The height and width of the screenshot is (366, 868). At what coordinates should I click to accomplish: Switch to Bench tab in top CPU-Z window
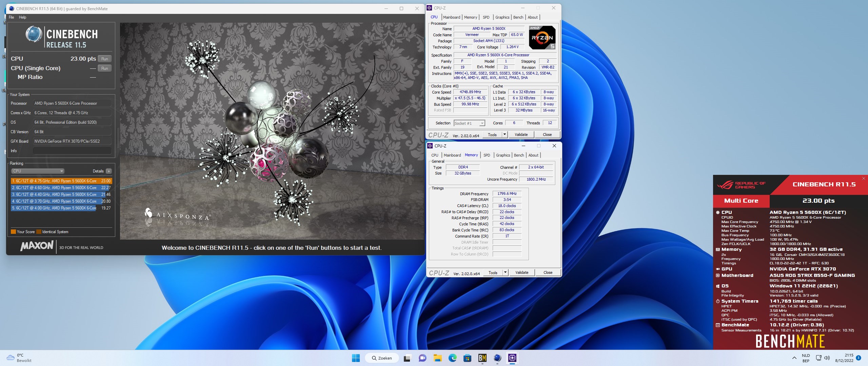(x=518, y=17)
